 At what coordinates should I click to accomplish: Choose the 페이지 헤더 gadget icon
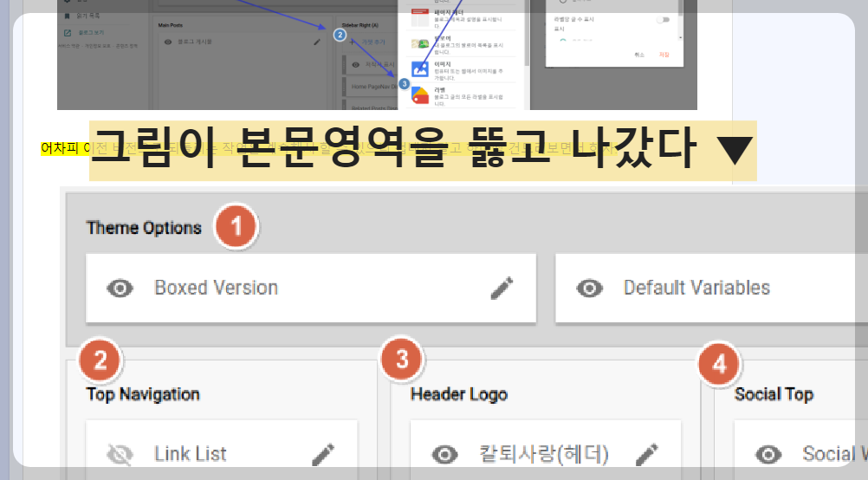tap(420, 18)
